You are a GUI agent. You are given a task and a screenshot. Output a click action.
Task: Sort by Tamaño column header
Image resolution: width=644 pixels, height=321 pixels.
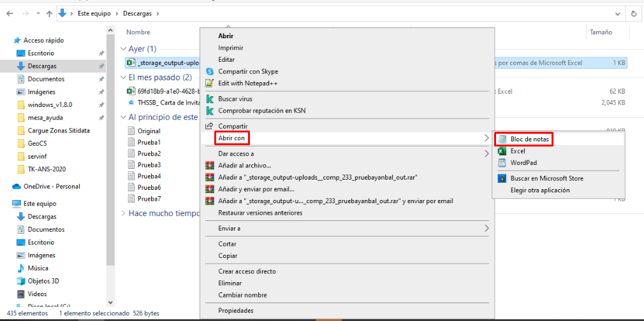tap(601, 32)
